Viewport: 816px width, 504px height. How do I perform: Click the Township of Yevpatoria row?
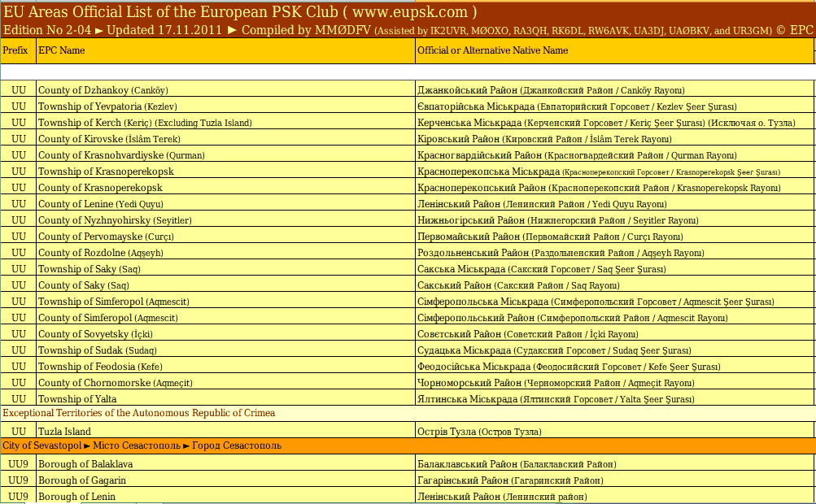[107, 106]
